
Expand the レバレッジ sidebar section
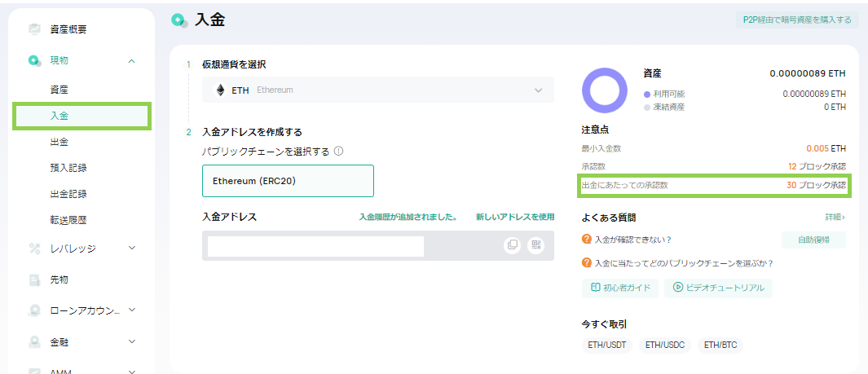132,248
